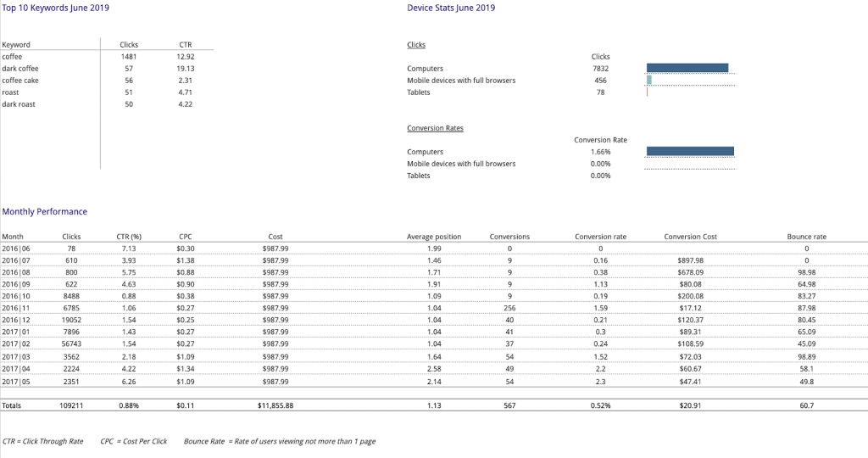Click the 'Conversions' column header

[509, 237]
